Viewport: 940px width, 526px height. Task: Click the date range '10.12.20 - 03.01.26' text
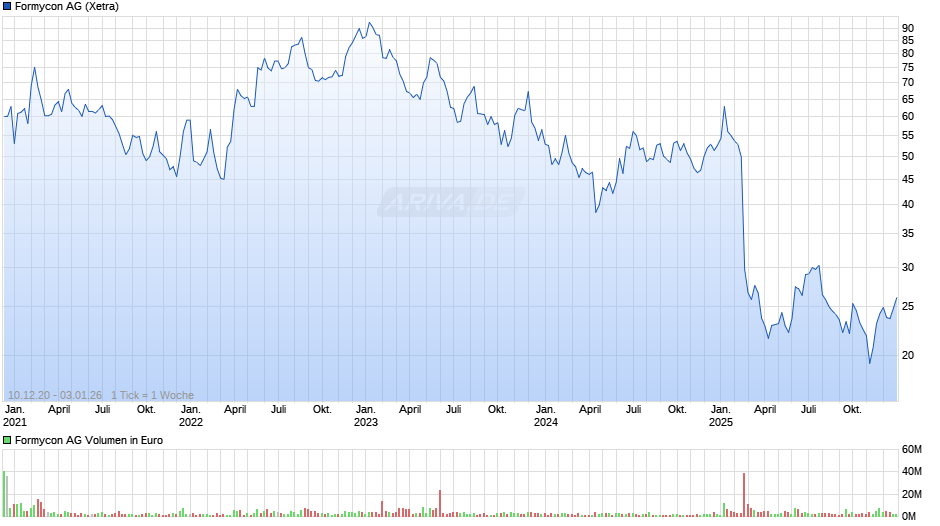click(x=55, y=395)
